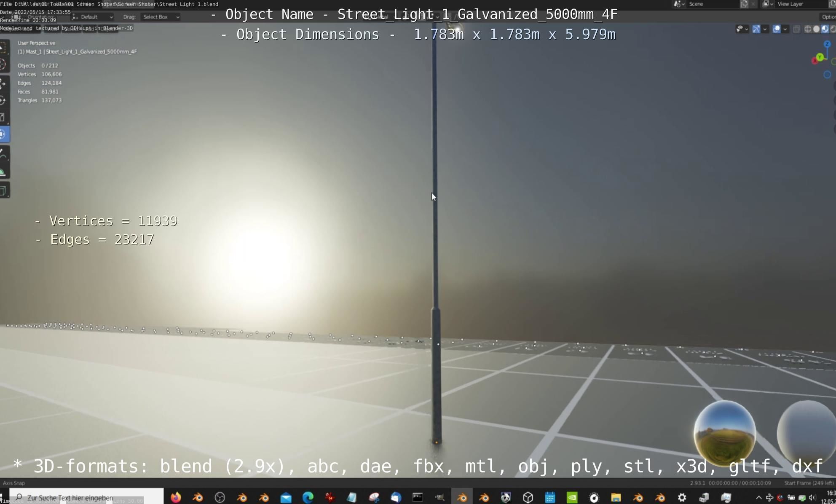Select the Rotate tool in toolbar
The height and width of the screenshot is (504, 836).
tap(3, 100)
